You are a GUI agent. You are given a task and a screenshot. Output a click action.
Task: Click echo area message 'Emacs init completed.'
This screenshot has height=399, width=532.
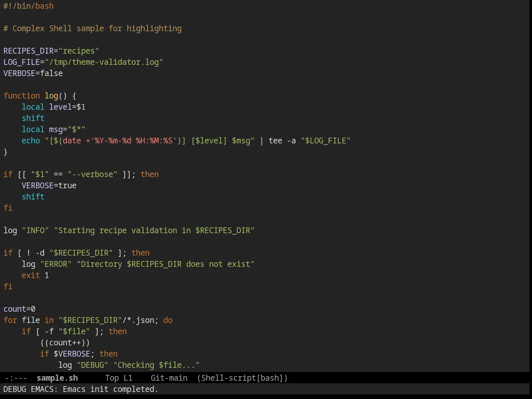[x=111, y=389]
